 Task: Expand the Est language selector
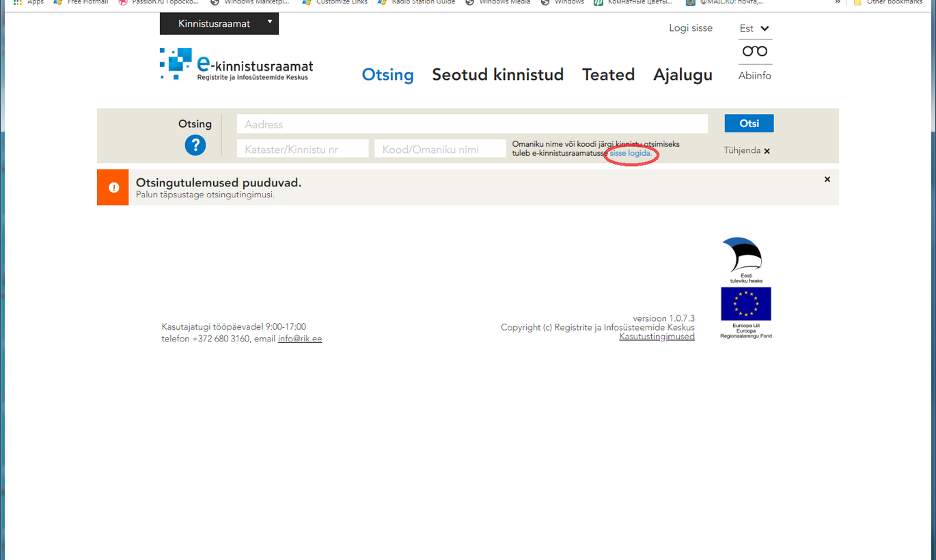pyautogui.click(x=754, y=29)
